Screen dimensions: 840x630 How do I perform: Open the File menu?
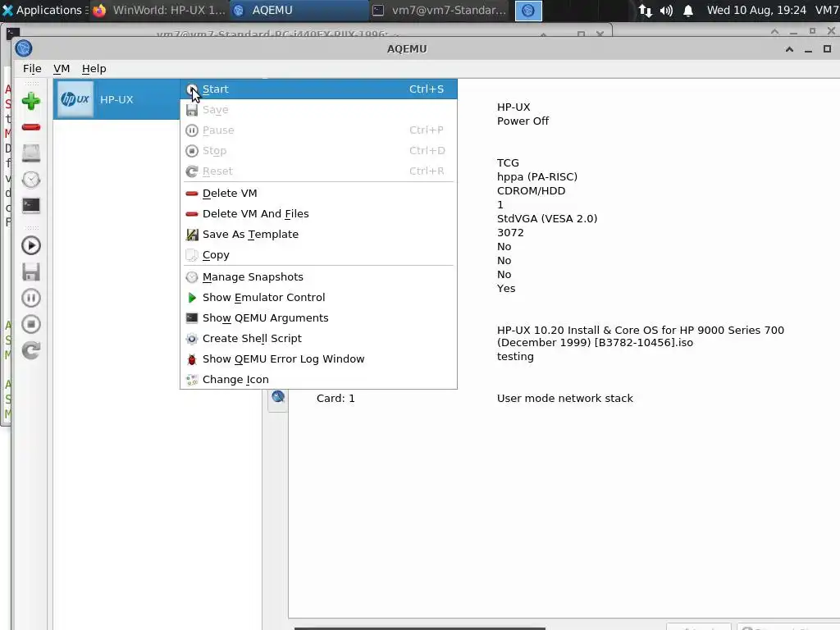(x=32, y=69)
